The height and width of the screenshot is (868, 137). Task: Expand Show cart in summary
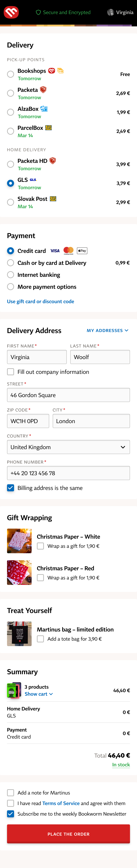(39, 694)
